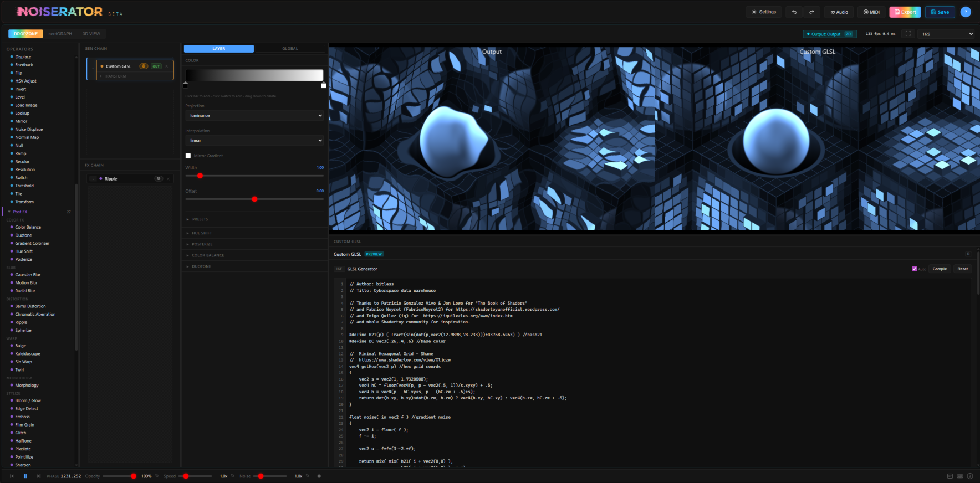Screen dimensions: 980x483
Task: Toggle the Auto compile checkbox
Action: pos(914,269)
